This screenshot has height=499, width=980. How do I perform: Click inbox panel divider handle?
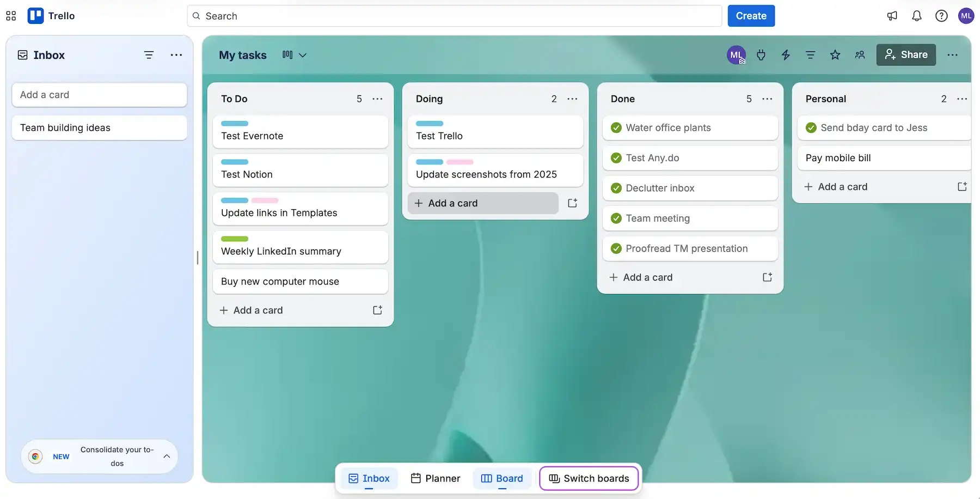[x=198, y=258]
